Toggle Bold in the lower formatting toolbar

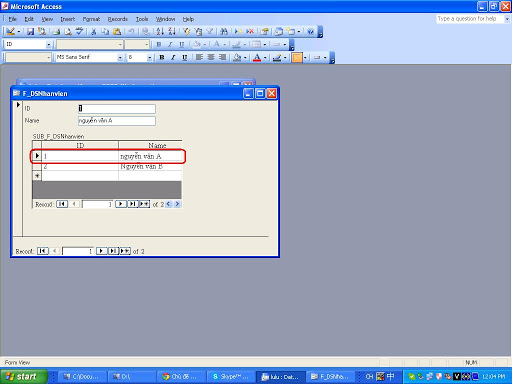click(162, 57)
